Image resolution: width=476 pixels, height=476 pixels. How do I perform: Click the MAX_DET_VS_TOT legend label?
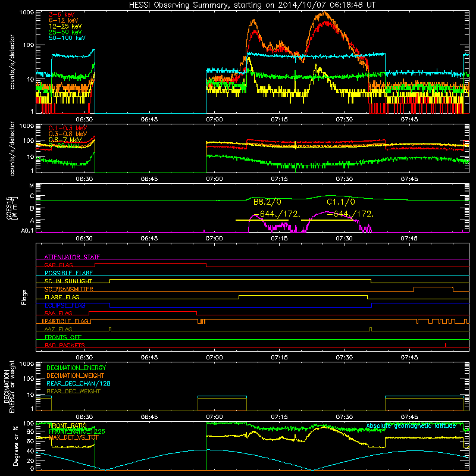click(x=74, y=437)
